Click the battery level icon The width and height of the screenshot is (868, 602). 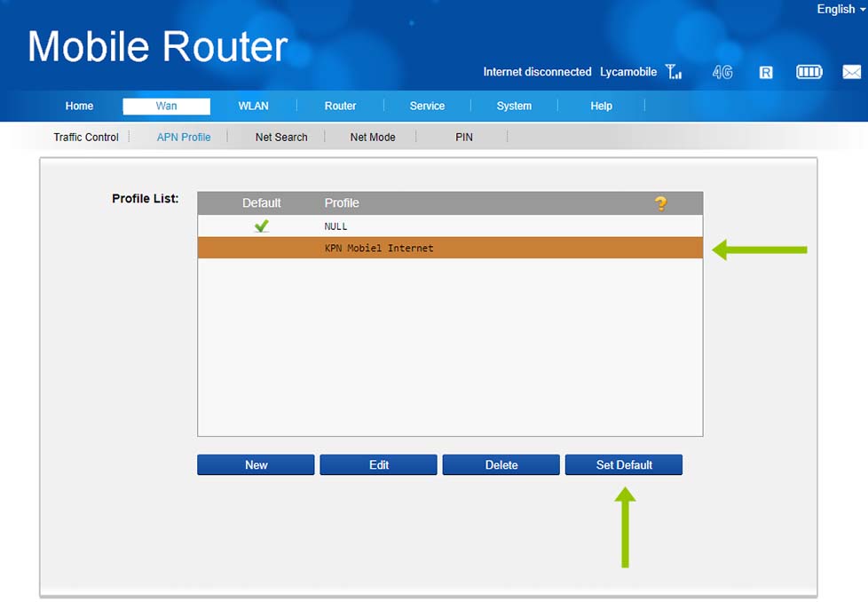(x=809, y=72)
